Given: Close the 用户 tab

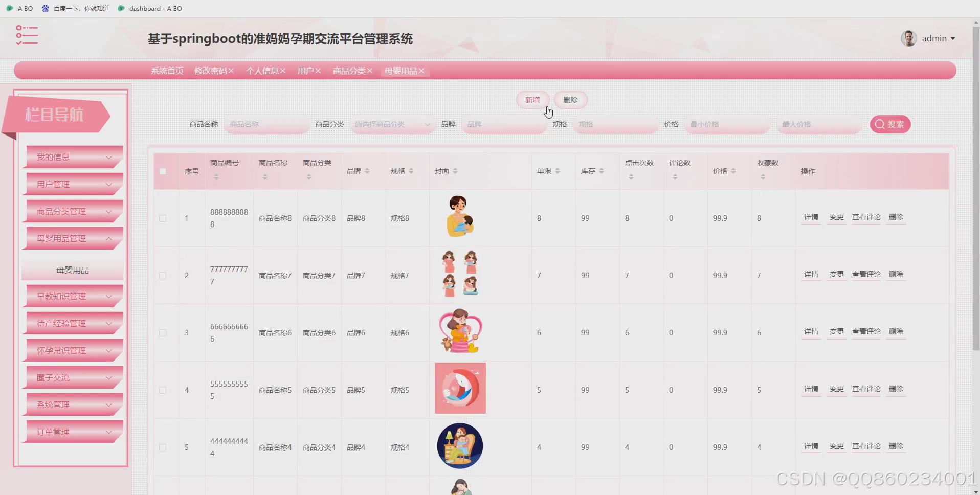Looking at the screenshot, I should tap(318, 71).
